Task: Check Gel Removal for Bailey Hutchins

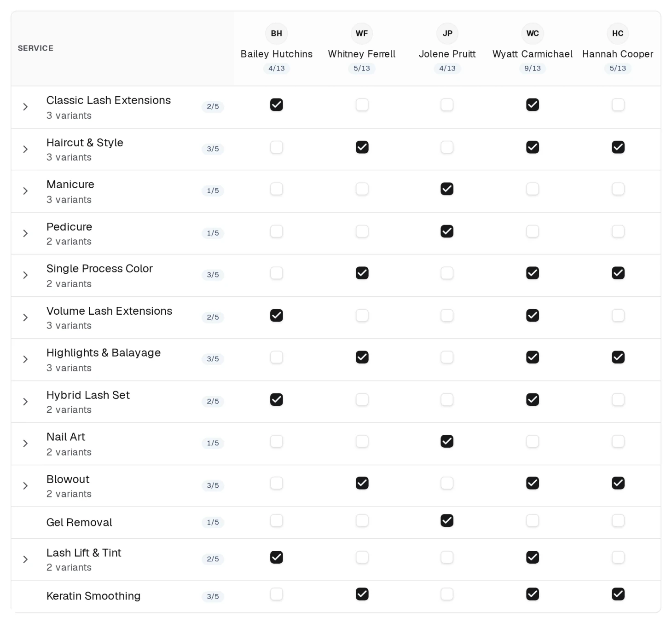Action: tap(277, 521)
